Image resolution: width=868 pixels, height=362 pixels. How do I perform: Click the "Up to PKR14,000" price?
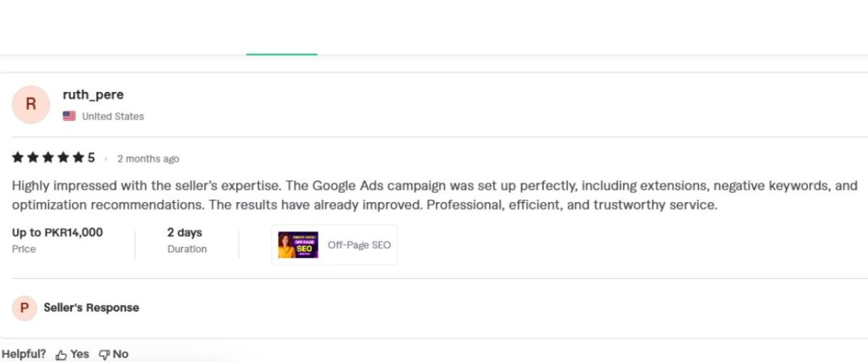[x=57, y=232]
